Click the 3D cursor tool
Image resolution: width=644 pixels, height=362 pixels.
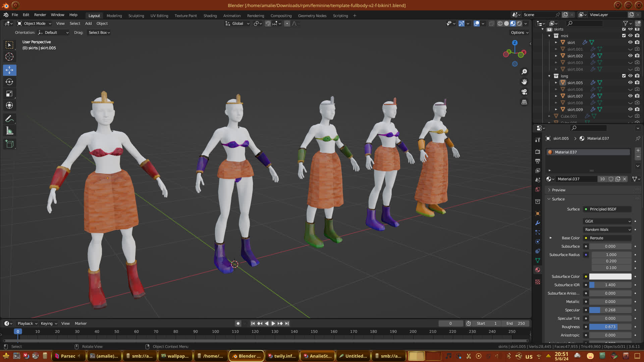[9, 57]
